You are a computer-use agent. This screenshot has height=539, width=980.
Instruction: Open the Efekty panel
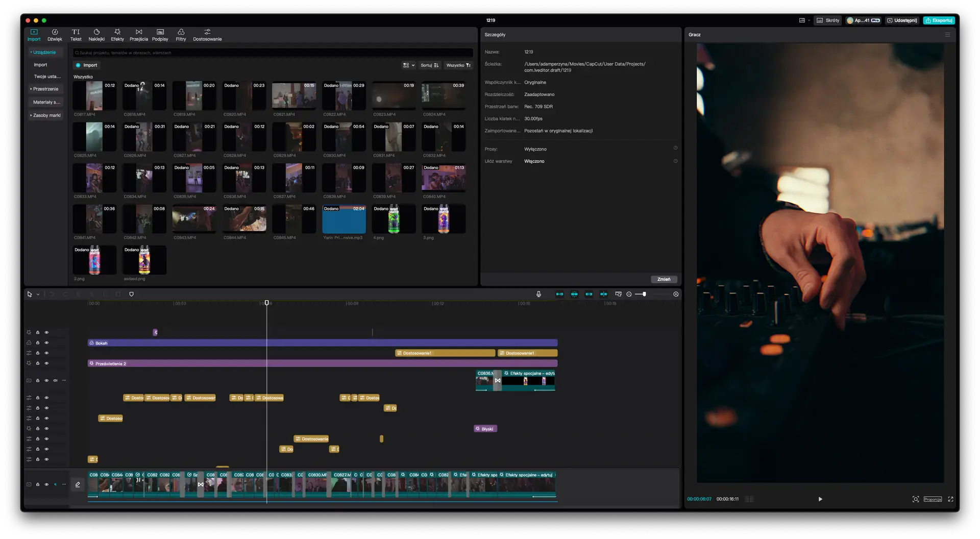pyautogui.click(x=117, y=35)
